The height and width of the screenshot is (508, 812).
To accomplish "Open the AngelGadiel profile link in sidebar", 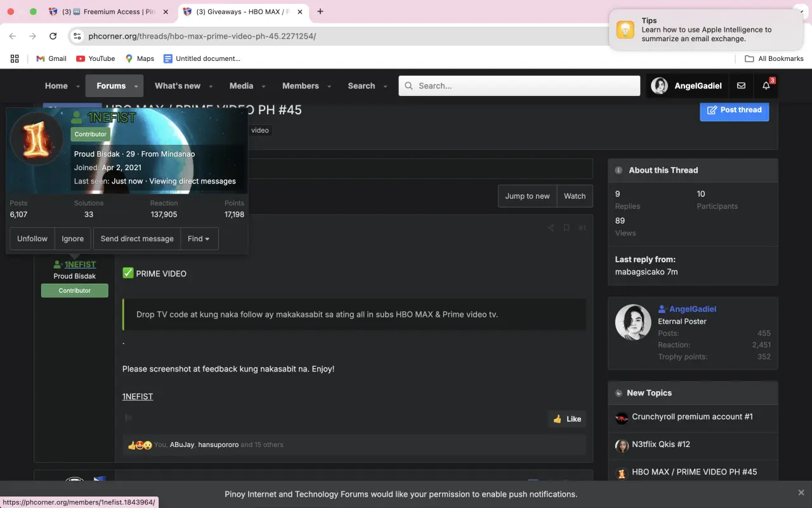I will (x=693, y=309).
